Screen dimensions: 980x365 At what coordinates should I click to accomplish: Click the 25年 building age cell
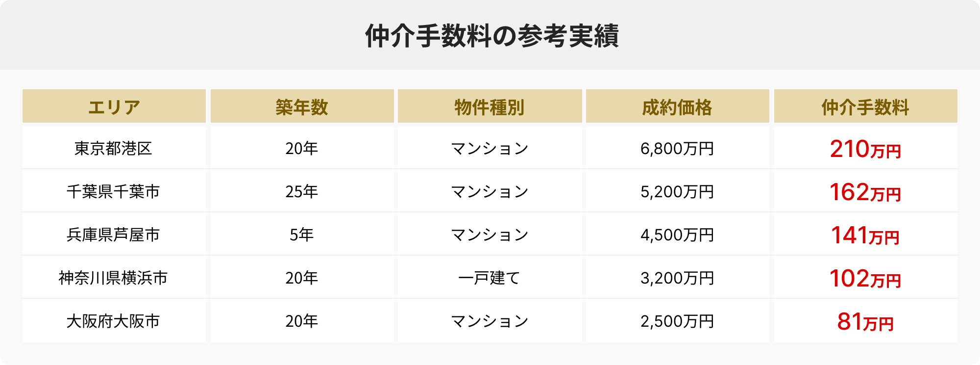point(302,191)
